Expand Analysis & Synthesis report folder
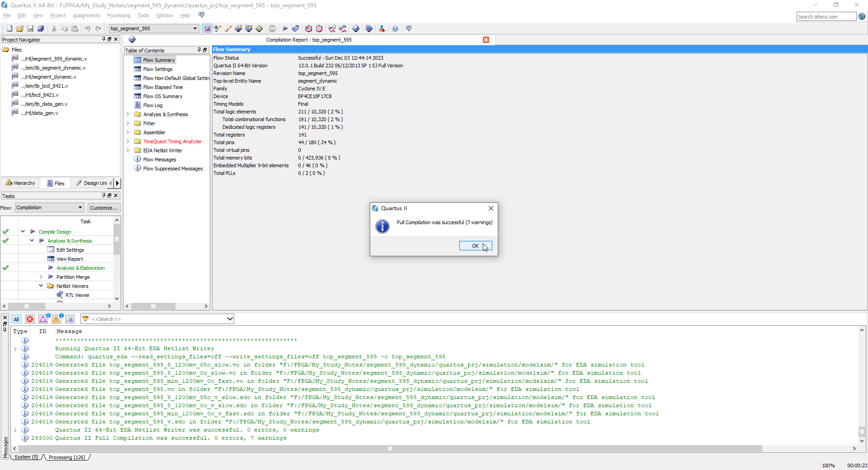This screenshot has width=868, height=470. [x=127, y=114]
